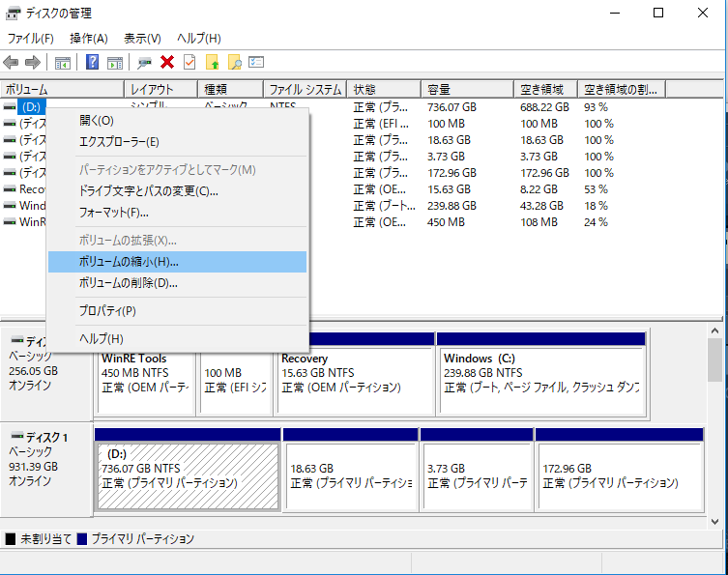Sort by ファイル システム column header
Viewport: 728px width, 575px height.
coord(306,89)
